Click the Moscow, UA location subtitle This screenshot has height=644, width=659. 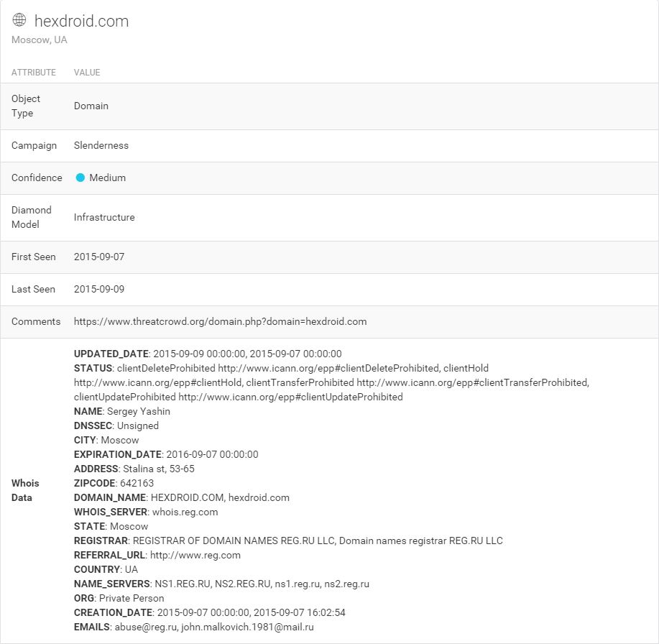tap(39, 40)
